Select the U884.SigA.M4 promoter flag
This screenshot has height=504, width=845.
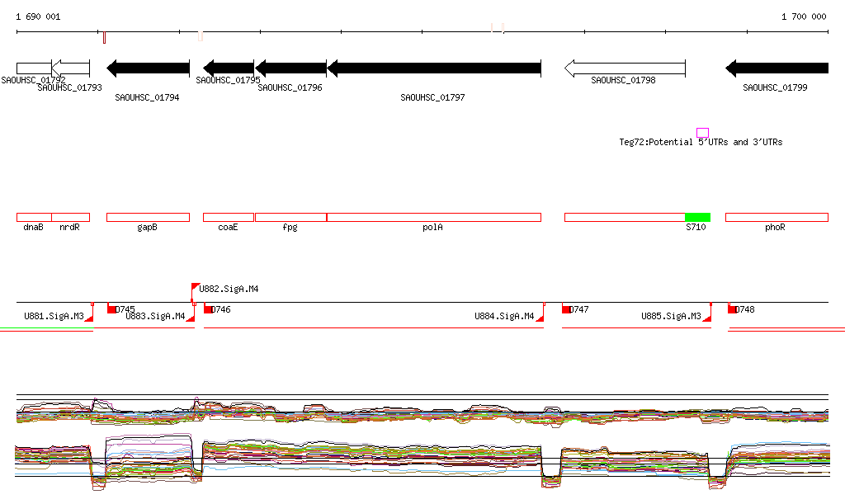tap(540, 318)
